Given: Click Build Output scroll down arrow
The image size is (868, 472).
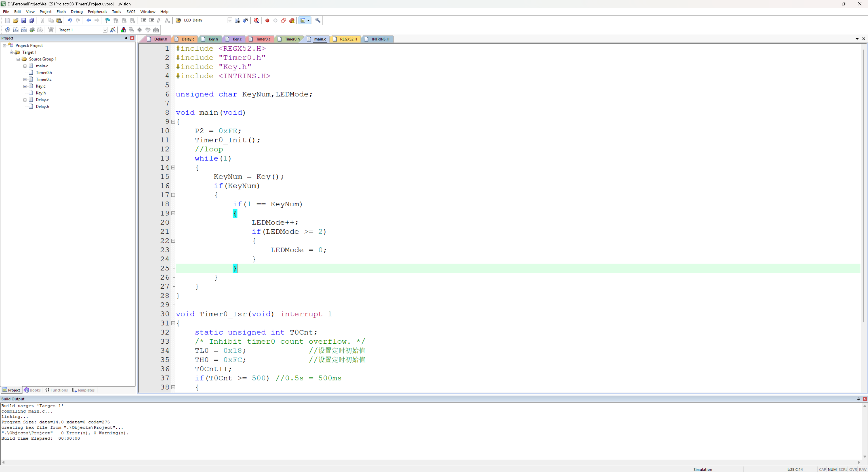Looking at the screenshot, I should (865, 456).
